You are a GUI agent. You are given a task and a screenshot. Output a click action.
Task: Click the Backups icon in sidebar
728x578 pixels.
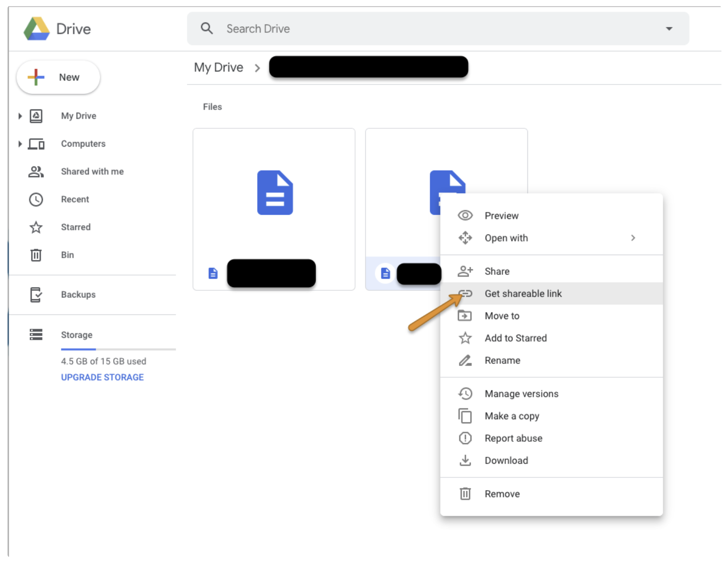36,295
